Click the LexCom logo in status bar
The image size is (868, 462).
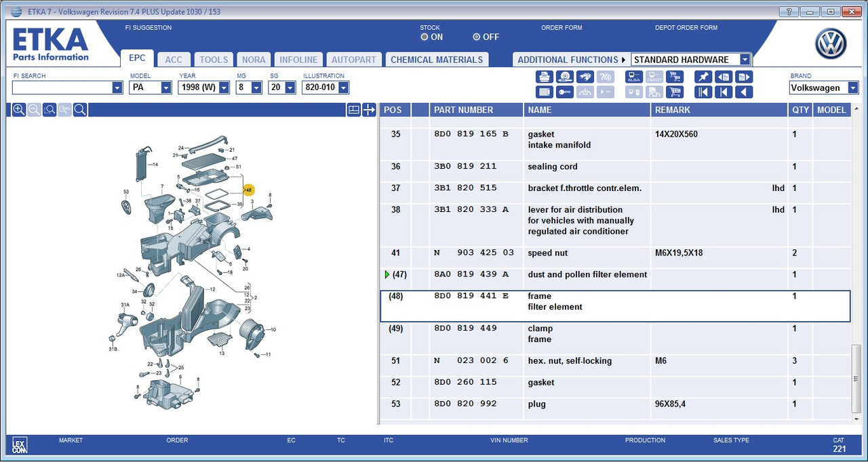(20, 445)
